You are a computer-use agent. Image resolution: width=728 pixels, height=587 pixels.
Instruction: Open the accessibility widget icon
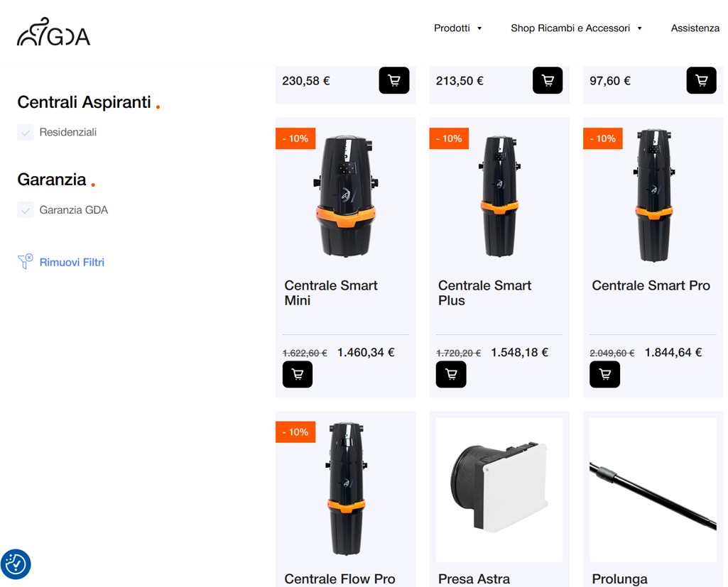tap(16, 564)
